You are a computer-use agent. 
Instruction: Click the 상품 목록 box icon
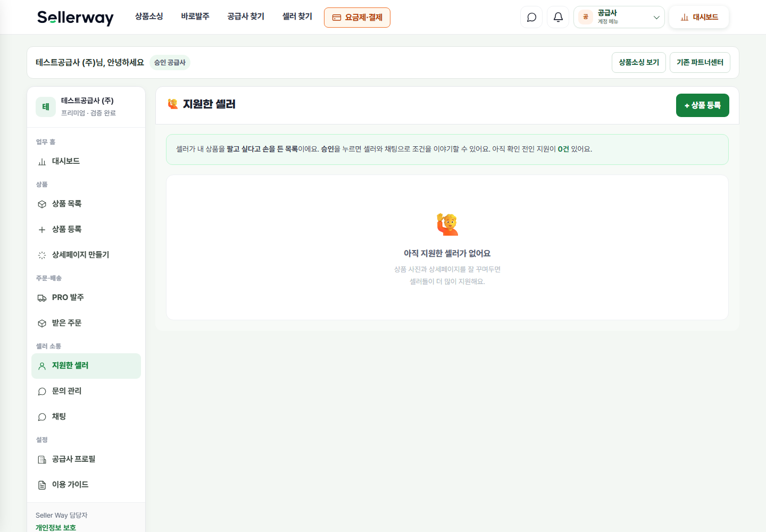42,204
